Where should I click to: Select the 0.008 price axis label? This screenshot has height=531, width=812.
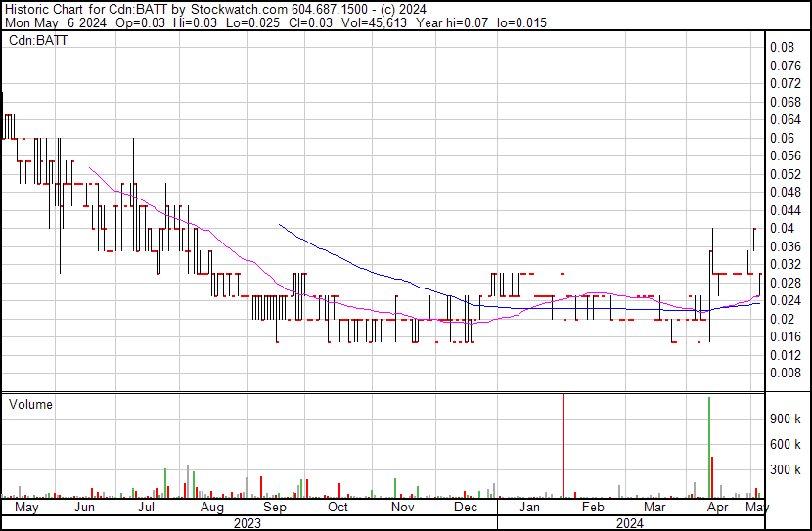tap(786, 373)
